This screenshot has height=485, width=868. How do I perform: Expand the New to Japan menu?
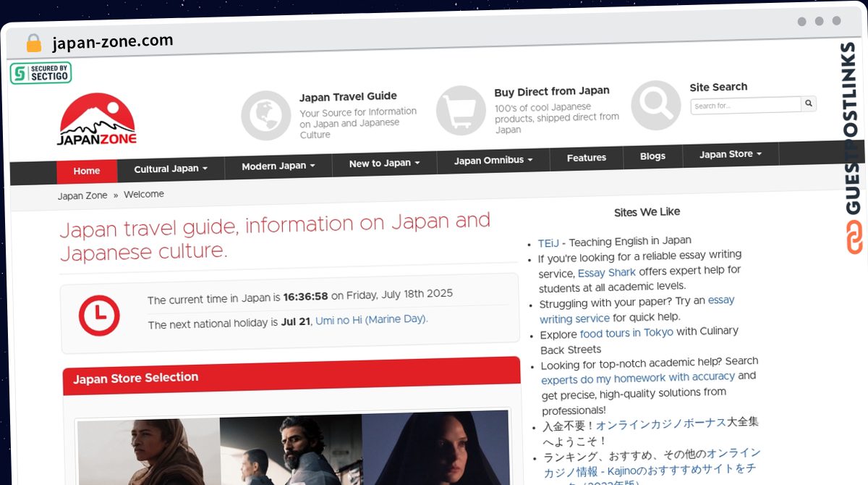click(x=384, y=163)
